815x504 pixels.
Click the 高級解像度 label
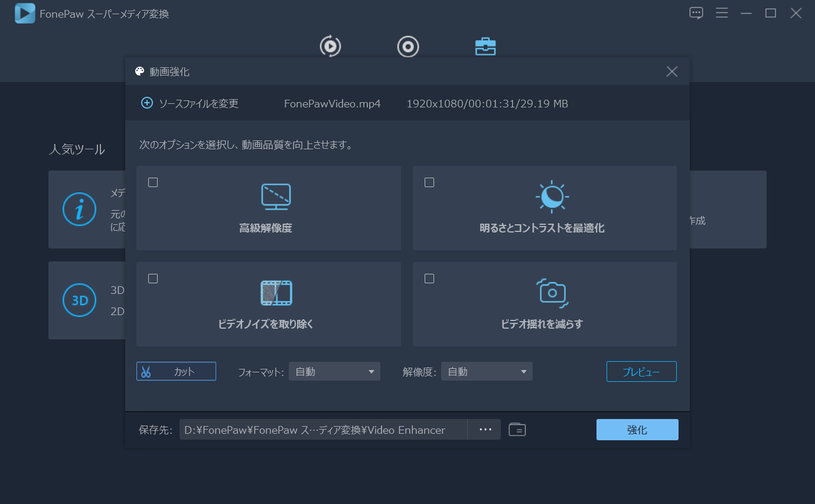point(266,228)
